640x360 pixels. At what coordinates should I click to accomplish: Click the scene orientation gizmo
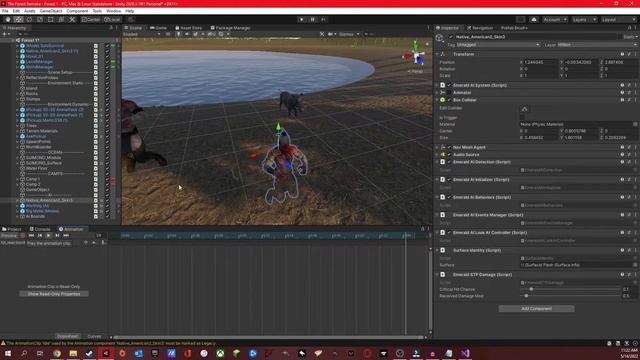[416, 57]
